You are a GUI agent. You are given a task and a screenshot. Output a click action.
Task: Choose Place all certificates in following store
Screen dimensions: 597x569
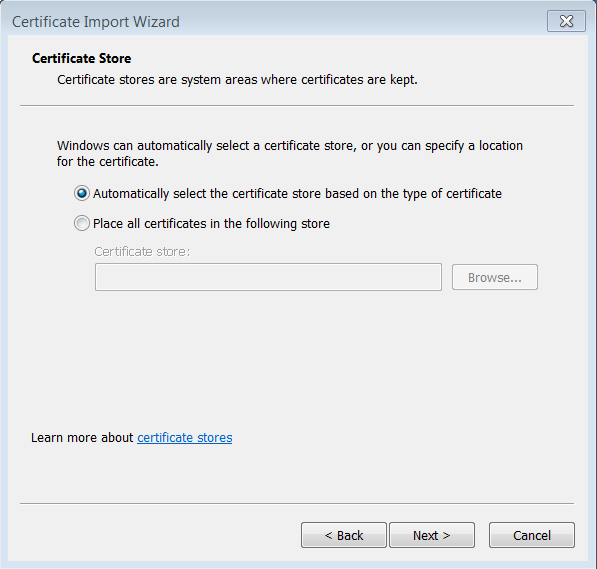[x=82, y=223]
